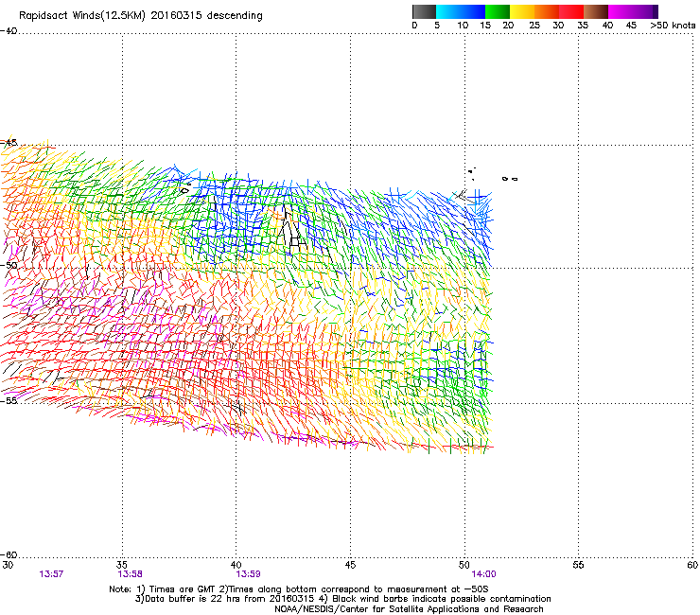Click the "-50" latitude axis label
The image size is (700, 615).
(9, 265)
